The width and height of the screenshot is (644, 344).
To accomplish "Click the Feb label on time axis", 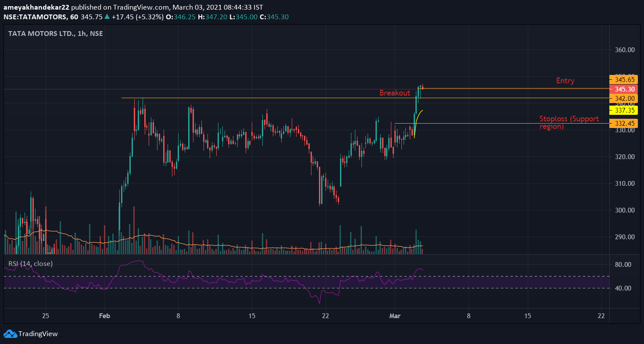I will point(104,316).
